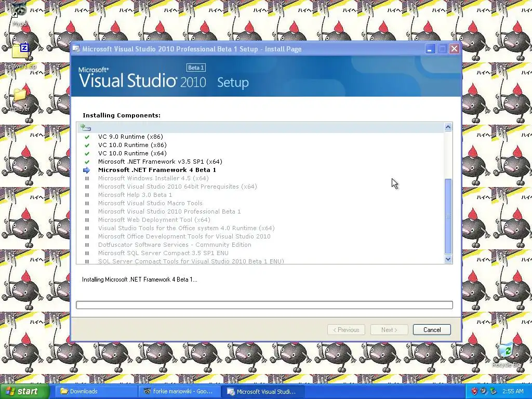
Task: Click pending icon beside Microsoft Office Development Tools
Action: coord(87,236)
